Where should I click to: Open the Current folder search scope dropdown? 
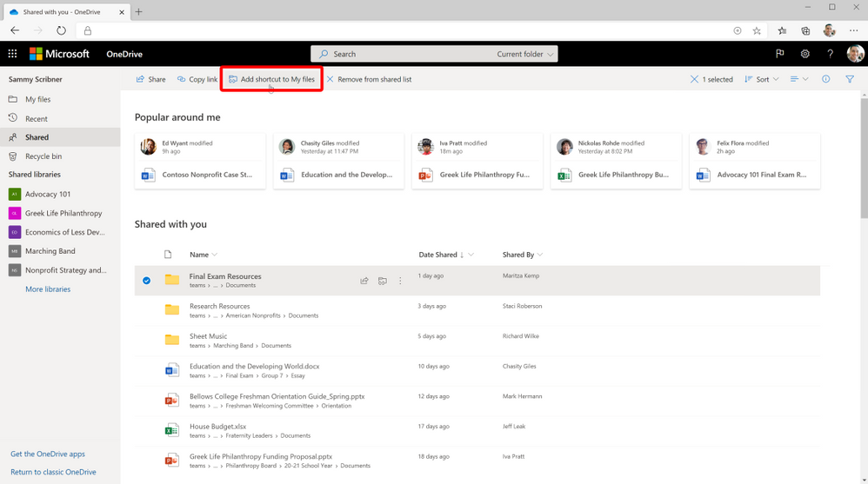pos(524,54)
